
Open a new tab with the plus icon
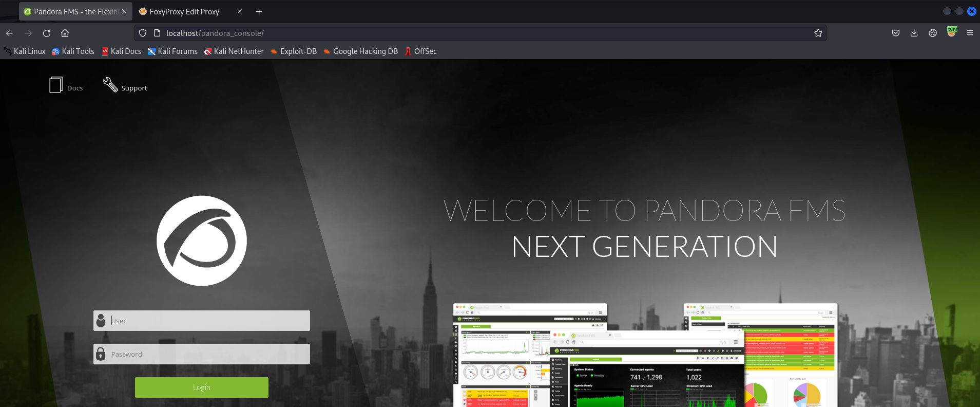pyautogui.click(x=259, y=11)
